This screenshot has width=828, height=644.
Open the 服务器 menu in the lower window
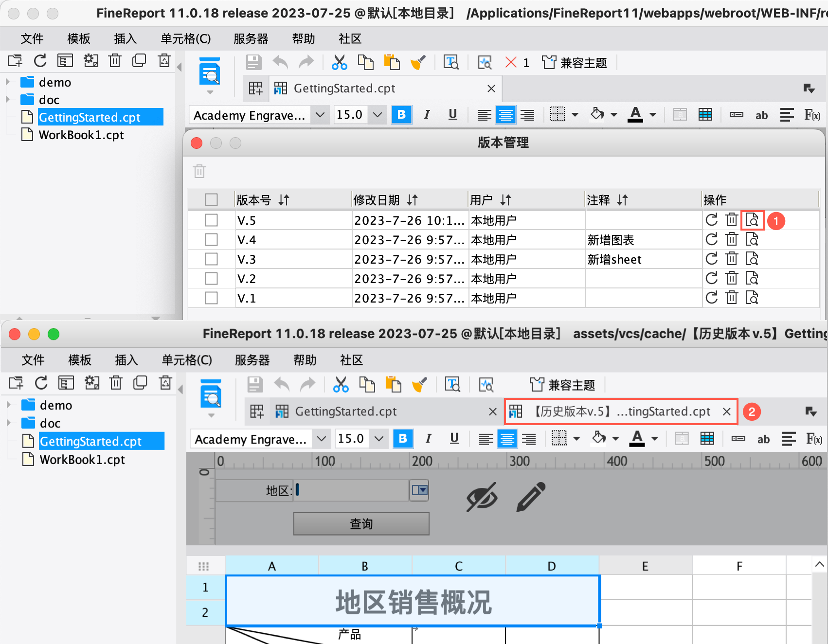point(252,360)
